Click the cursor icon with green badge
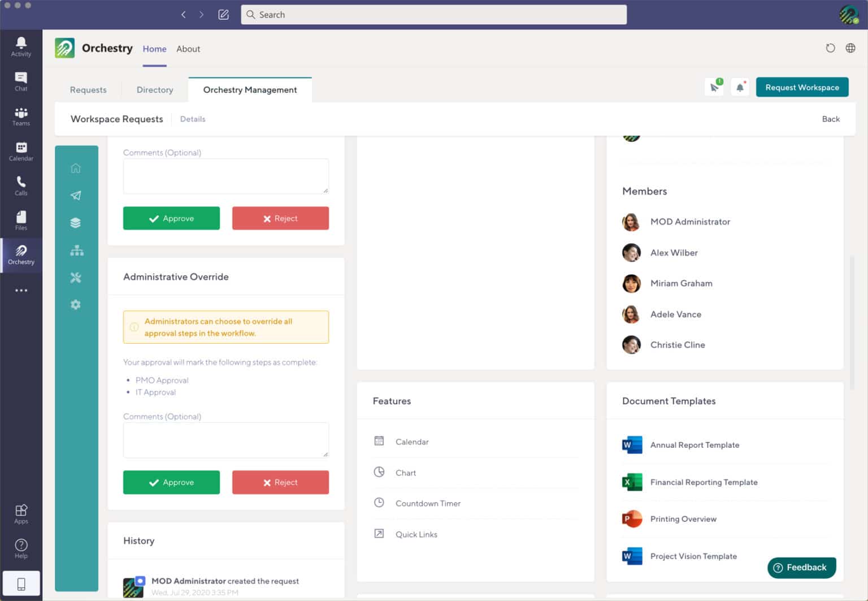 click(x=714, y=88)
